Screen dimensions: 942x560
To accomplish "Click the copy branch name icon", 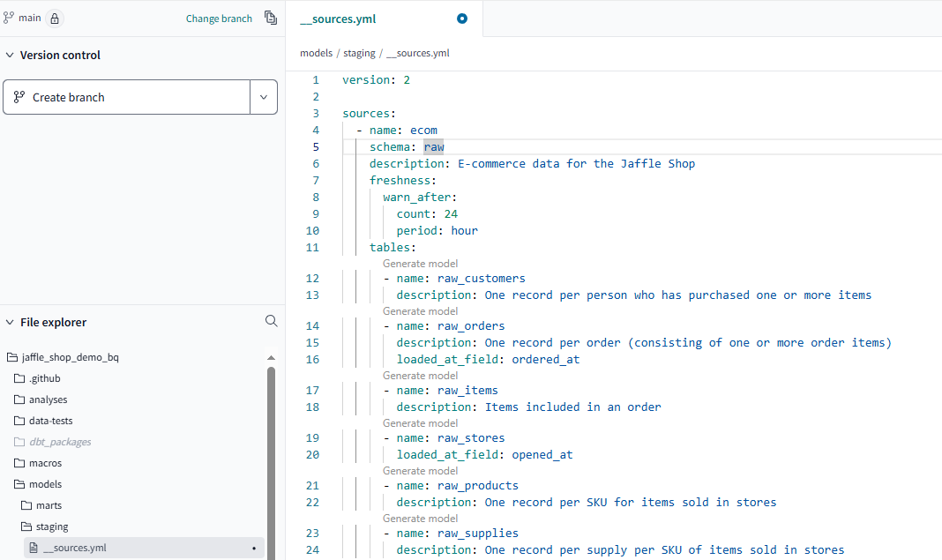I will point(271,18).
